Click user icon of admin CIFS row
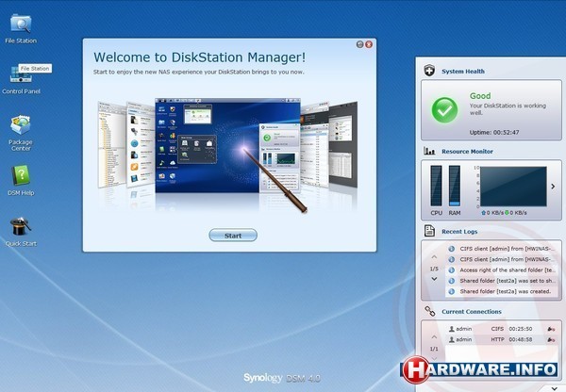 tap(451, 329)
